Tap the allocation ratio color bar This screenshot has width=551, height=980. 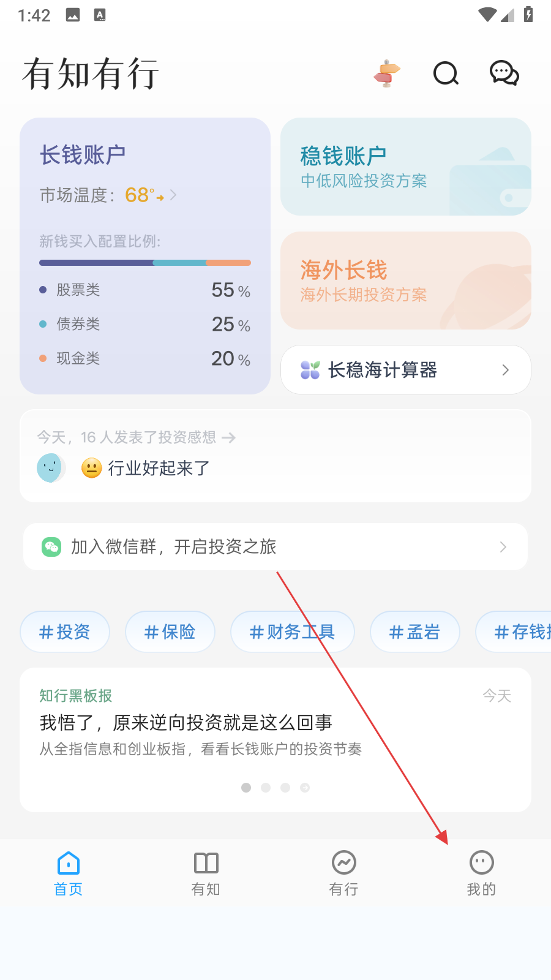tap(145, 263)
